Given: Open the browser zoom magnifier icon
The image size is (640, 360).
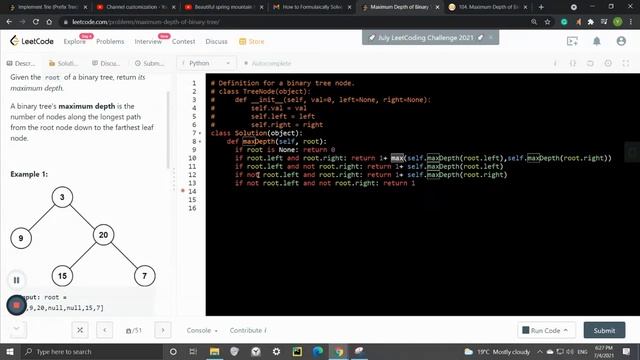Looking at the screenshot, I should 534,22.
